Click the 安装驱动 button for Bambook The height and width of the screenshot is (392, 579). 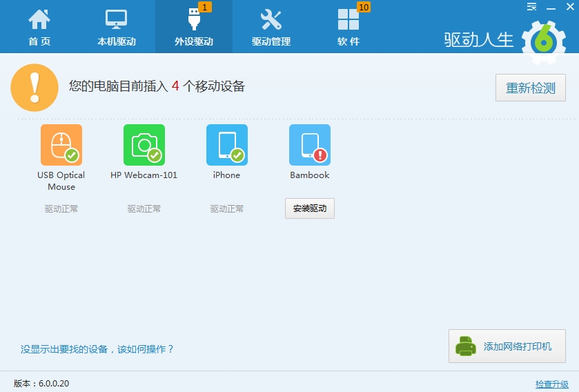pos(309,208)
